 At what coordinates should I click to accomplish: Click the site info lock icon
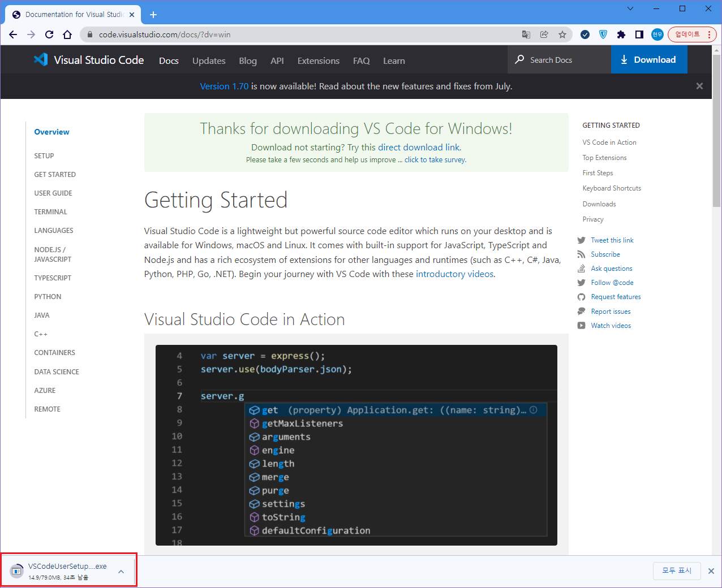click(89, 34)
